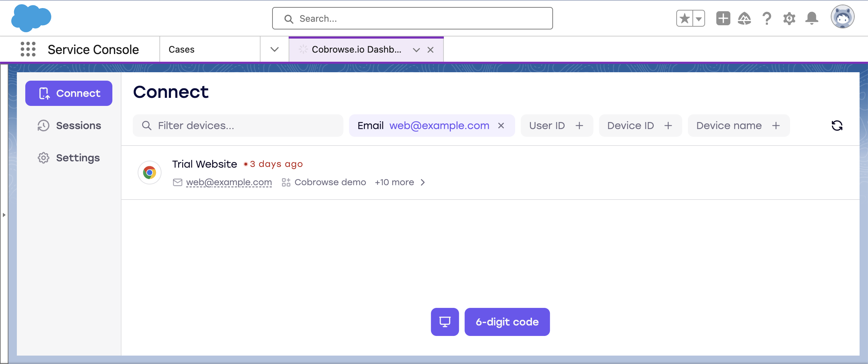Expand the +10 more device details
The image size is (868, 364).
point(400,182)
